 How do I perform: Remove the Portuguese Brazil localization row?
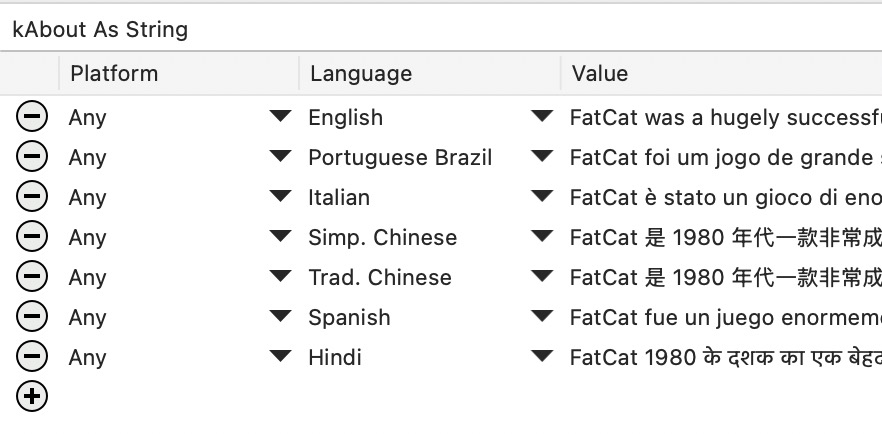click(32, 156)
